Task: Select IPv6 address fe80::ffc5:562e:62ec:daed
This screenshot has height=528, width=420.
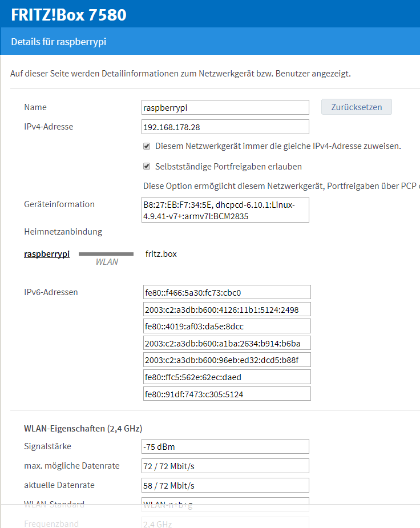Action: (x=227, y=377)
